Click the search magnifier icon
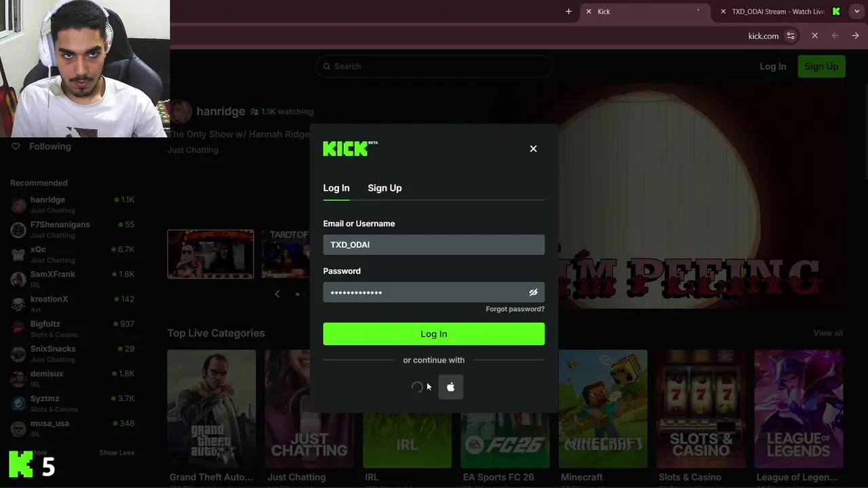868x488 pixels. point(327,66)
